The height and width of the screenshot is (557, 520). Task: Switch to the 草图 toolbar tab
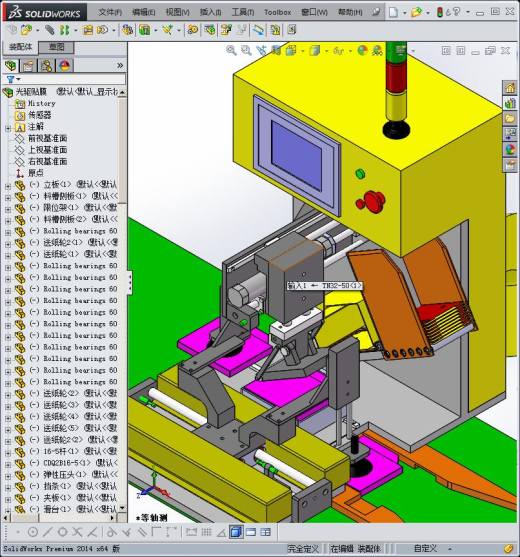click(x=56, y=47)
